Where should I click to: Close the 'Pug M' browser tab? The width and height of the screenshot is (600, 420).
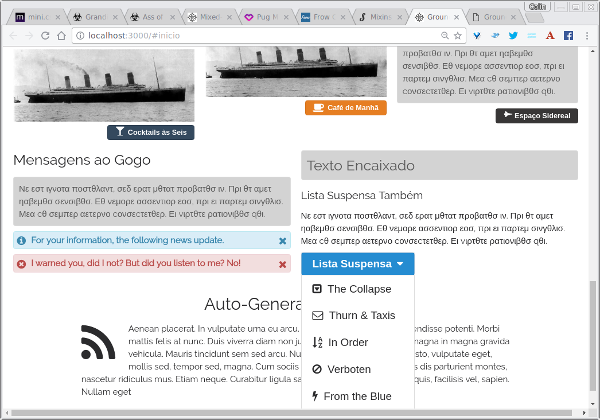286,17
